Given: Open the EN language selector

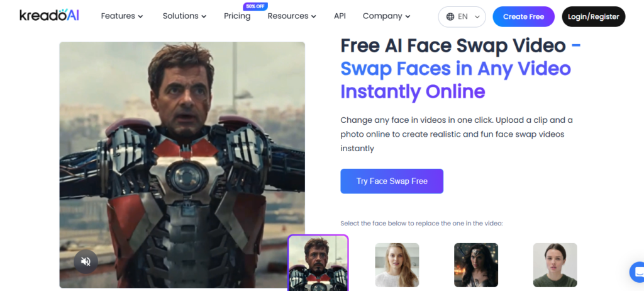Looking at the screenshot, I should 462,16.
